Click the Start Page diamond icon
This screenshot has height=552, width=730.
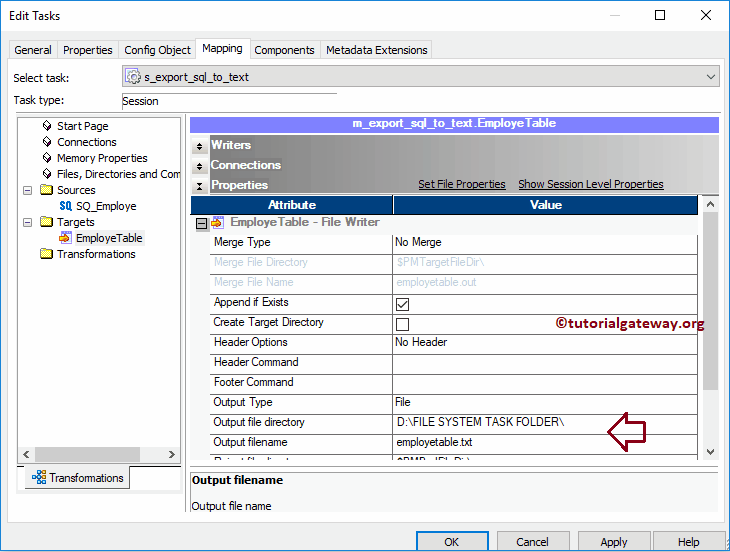[x=47, y=126]
